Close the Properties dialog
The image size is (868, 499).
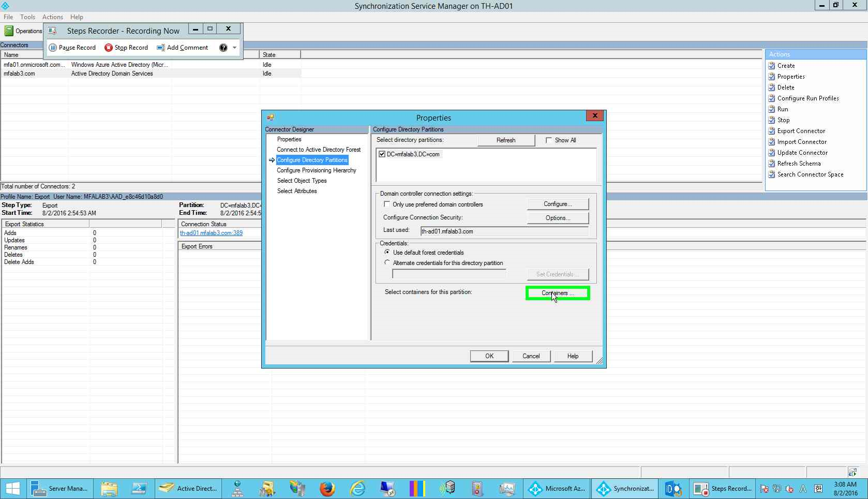(595, 115)
